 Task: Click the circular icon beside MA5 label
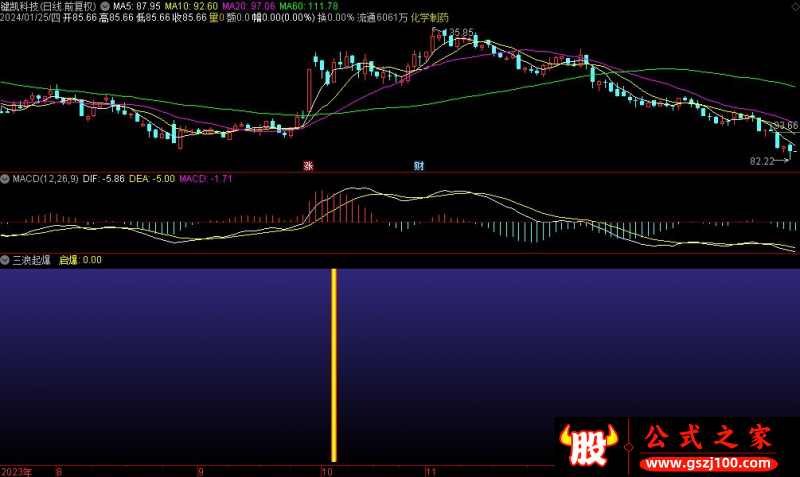coord(106,5)
